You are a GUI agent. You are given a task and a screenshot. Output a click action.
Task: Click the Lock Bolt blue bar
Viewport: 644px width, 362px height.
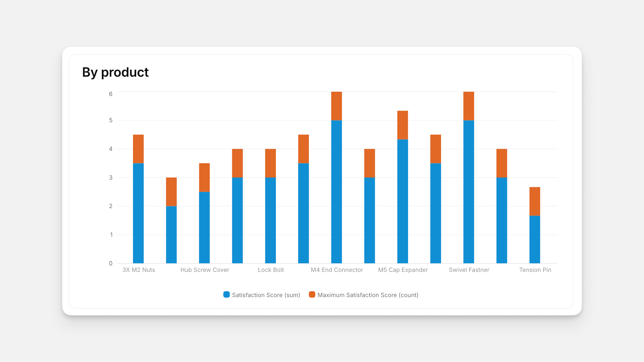(x=270, y=220)
